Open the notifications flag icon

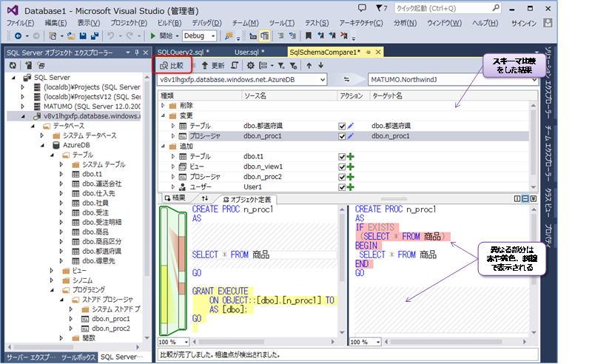[381, 8]
